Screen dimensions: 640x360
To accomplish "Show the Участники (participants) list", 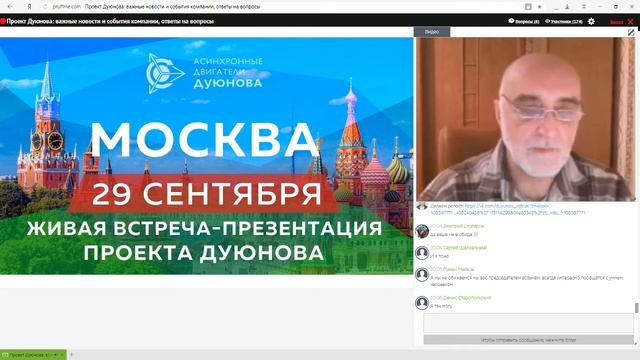I will [564, 21].
